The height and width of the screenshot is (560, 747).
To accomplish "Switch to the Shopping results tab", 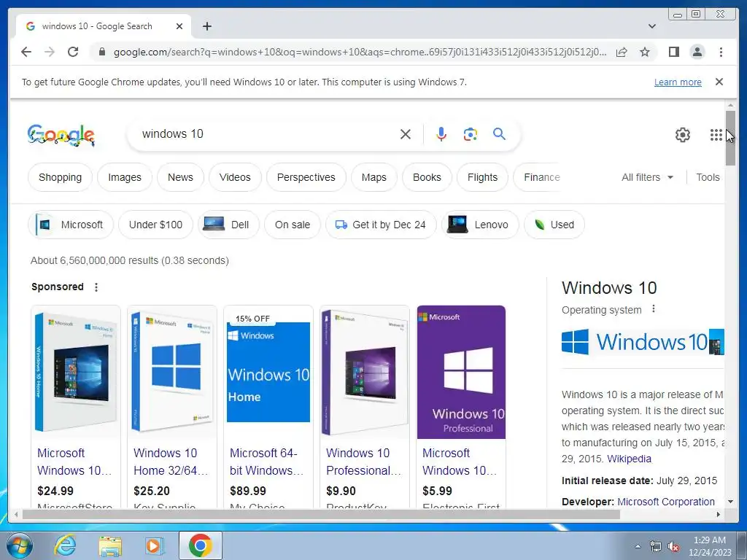I will 60,177.
